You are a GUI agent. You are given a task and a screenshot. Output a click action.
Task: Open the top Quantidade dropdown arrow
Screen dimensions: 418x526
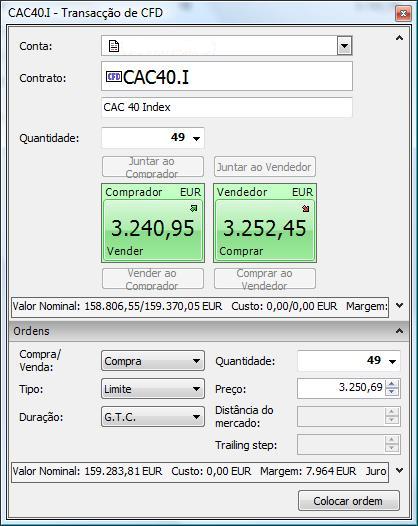pos(197,138)
